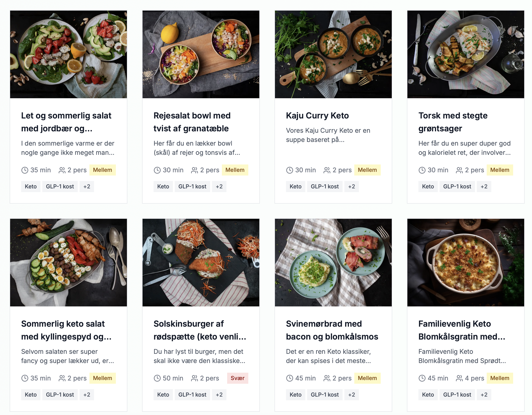Viewport: 532px width, 415px height.
Task: Click clock icon on Solskinsburger card
Action: pyautogui.click(x=157, y=378)
